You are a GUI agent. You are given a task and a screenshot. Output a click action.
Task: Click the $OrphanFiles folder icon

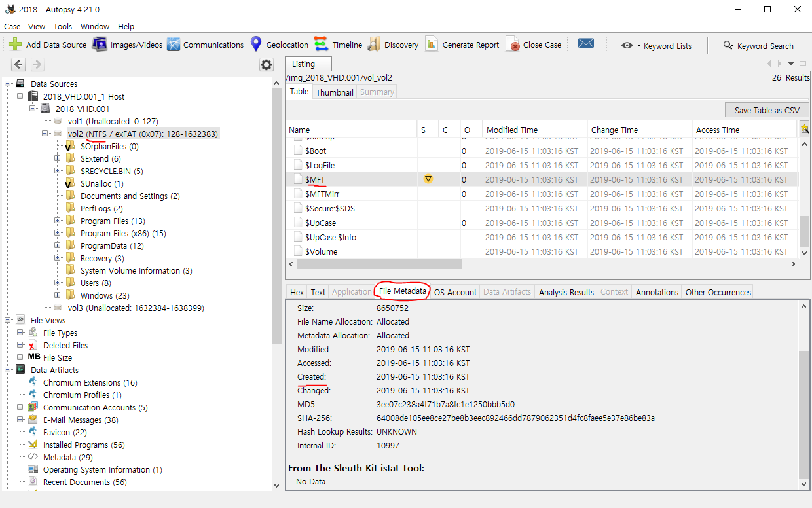[x=69, y=147]
